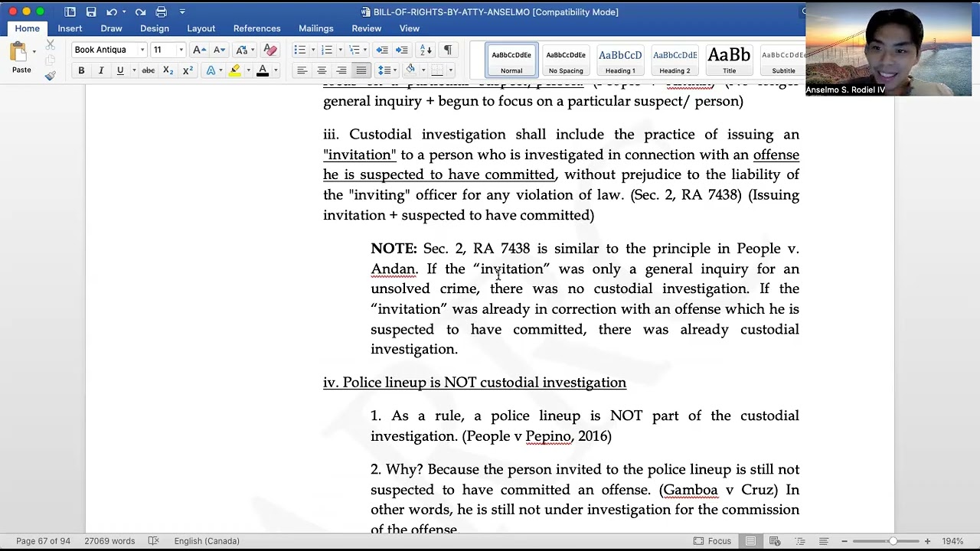Image resolution: width=980 pixels, height=551 pixels.
Task: Toggle Show paragraph marks pilcrow
Action: coord(448,50)
